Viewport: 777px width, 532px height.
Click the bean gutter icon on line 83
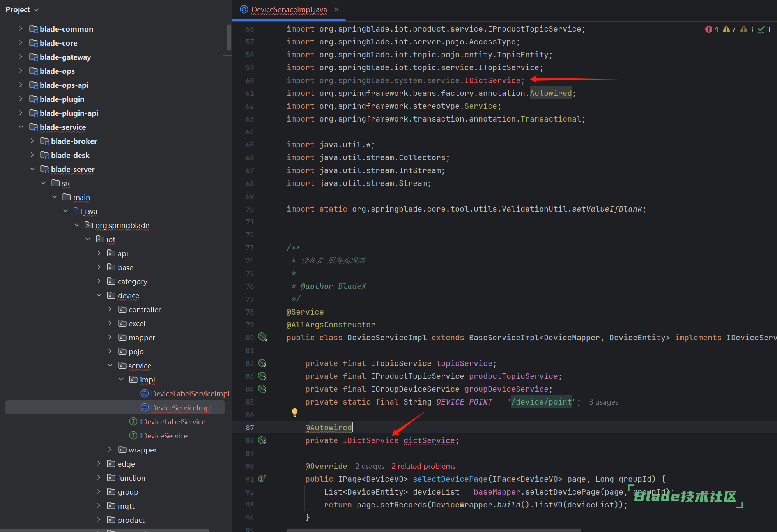coord(263,376)
